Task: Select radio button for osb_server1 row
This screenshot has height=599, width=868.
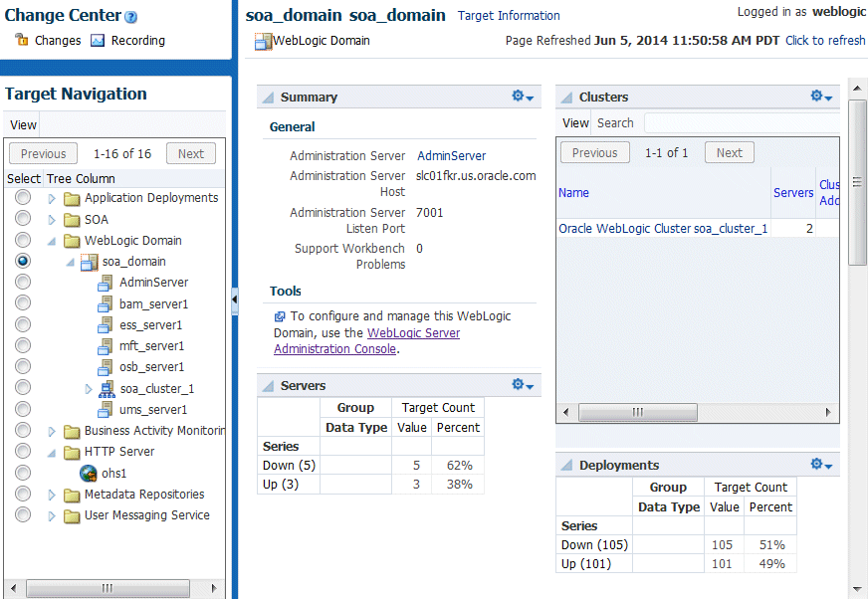Action: tap(23, 366)
